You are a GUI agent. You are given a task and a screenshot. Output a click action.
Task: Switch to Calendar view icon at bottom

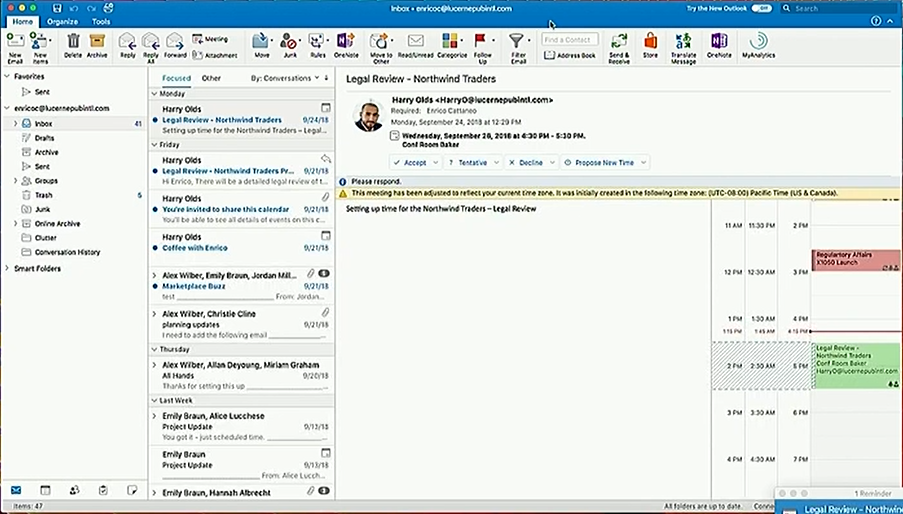pos(45,490)
